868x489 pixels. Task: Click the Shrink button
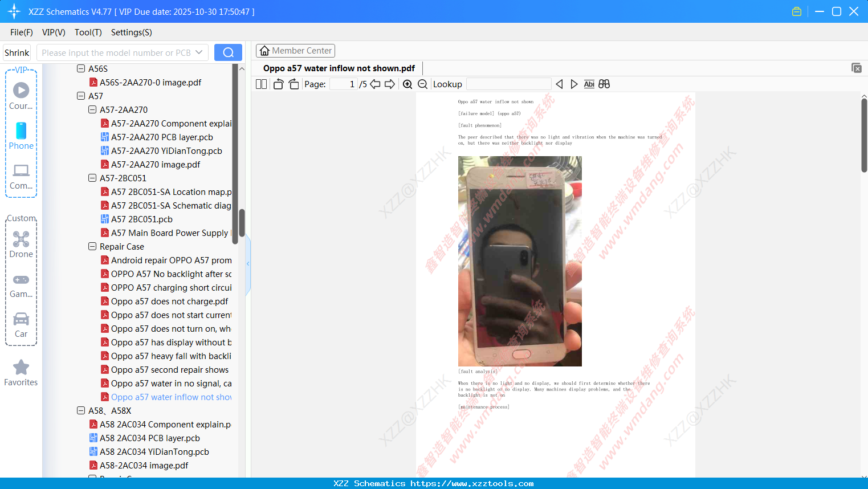click(17, 52)
